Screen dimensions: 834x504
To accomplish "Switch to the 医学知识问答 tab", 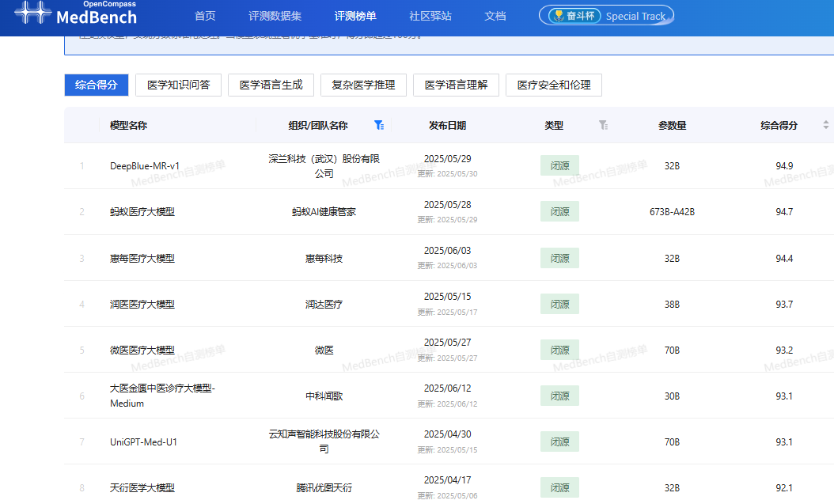I will click(x=178, y=85).
